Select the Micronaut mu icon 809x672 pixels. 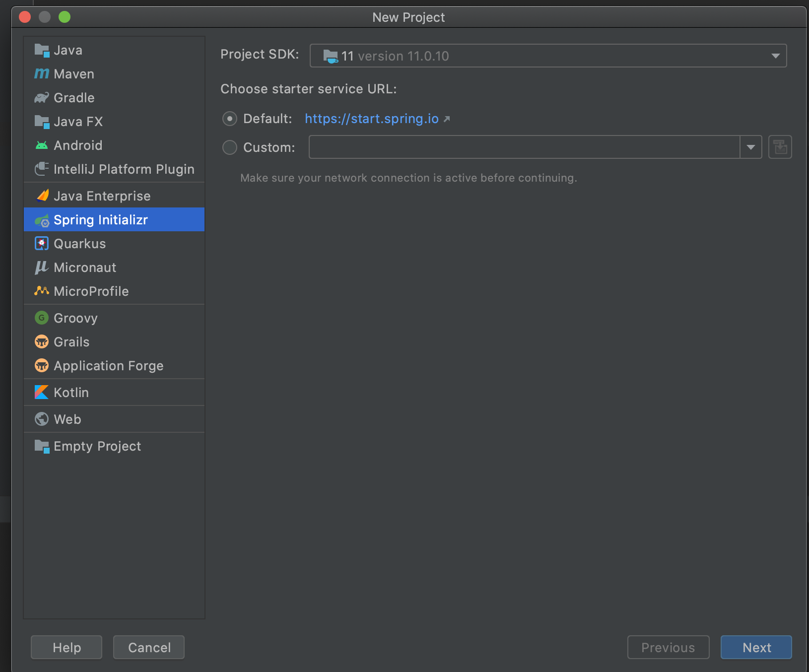tap(42, 268)
